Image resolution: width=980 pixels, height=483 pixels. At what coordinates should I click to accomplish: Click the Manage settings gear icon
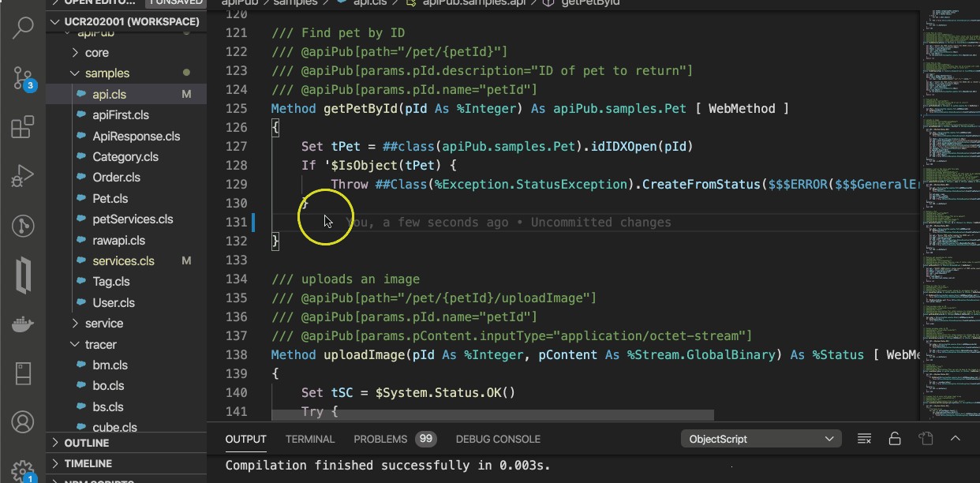[23, 470]
